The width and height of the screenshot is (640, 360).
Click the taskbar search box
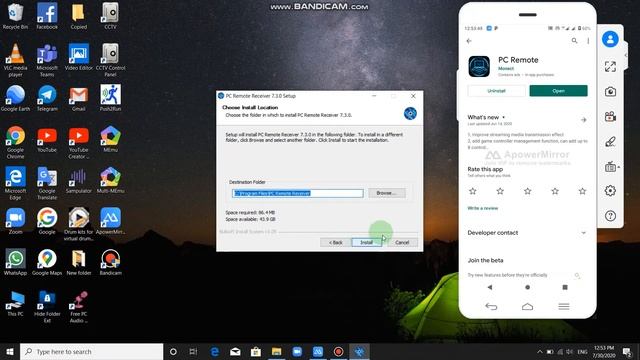pyautogui.click(x=91, y=351)
